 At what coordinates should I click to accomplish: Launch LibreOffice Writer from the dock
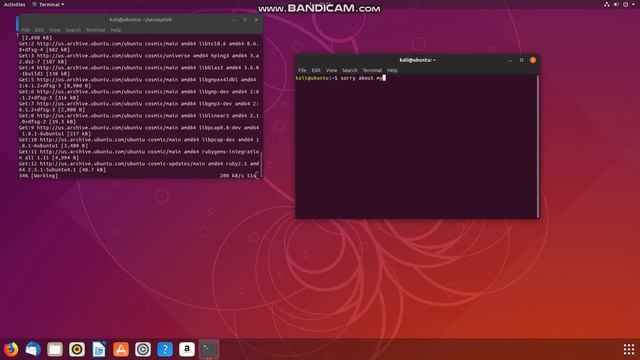(x=99, y=349)
